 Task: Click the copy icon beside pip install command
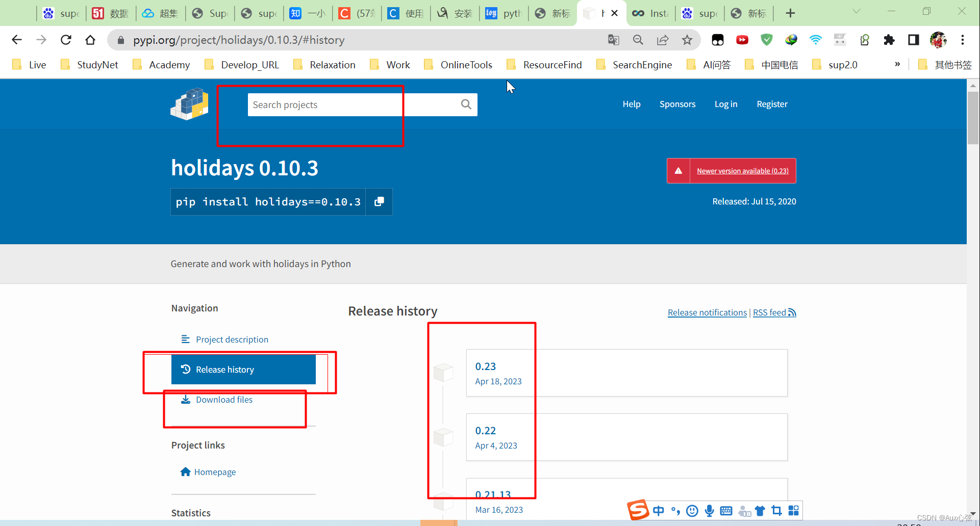point(379,201)
